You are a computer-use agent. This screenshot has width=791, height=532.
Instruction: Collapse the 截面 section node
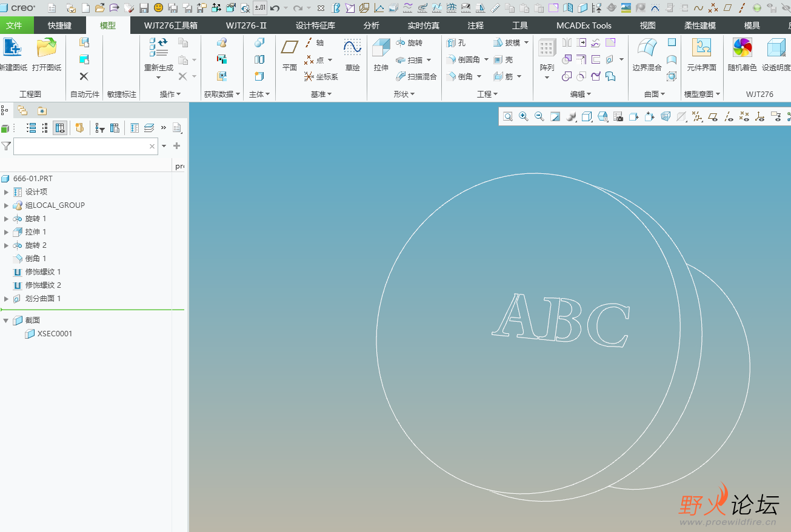pos(6,321)
